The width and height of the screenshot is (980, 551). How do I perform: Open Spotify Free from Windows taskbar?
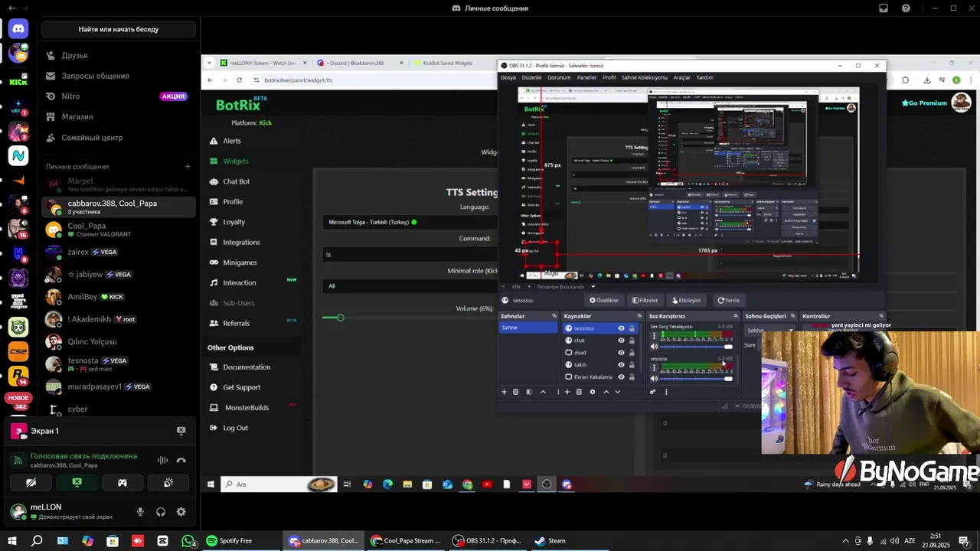(229, 540)
